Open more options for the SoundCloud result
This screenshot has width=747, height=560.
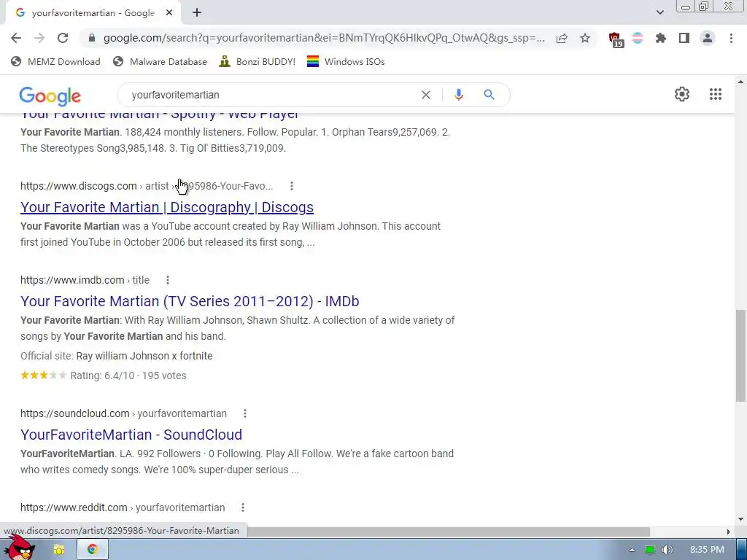pyautogui.click(x=245, y=413)
